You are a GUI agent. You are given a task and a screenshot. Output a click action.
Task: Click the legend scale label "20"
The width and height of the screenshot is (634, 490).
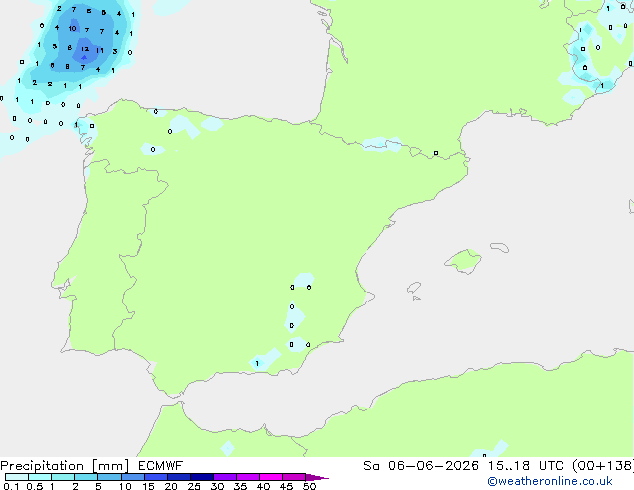pyautogui.click(x=171, y=486)
